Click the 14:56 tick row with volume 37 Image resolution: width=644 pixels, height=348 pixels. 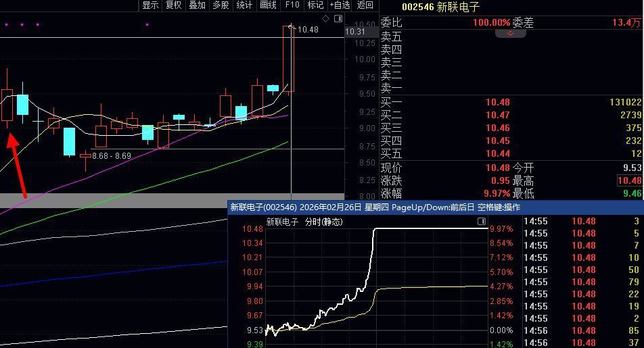click(x=582, y=342)
